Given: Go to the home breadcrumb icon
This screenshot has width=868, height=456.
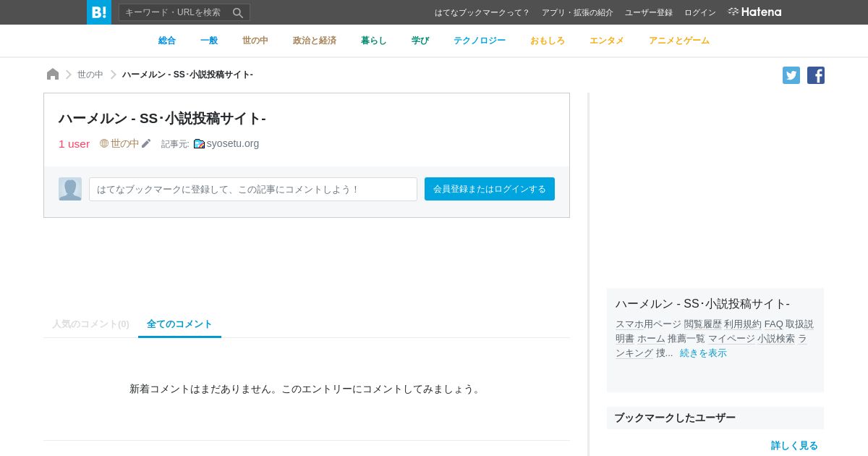Looking at the screenshot, I should point(53,75).
